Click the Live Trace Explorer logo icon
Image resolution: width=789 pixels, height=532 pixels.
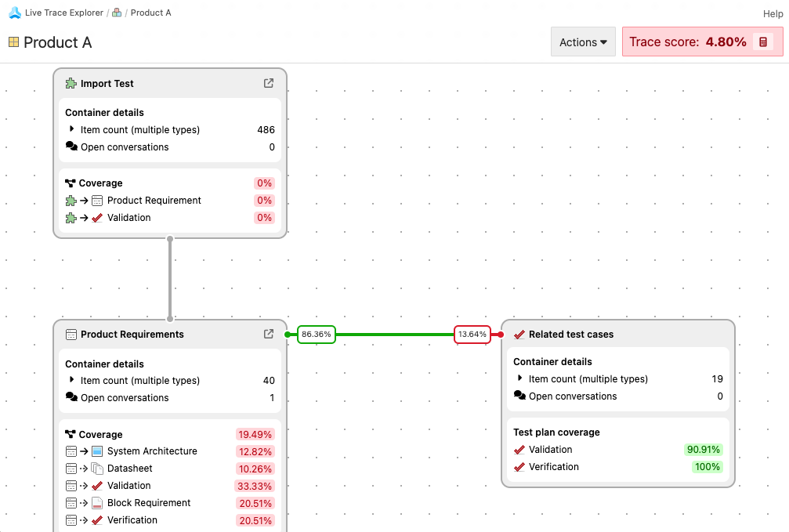click(14, 13)
